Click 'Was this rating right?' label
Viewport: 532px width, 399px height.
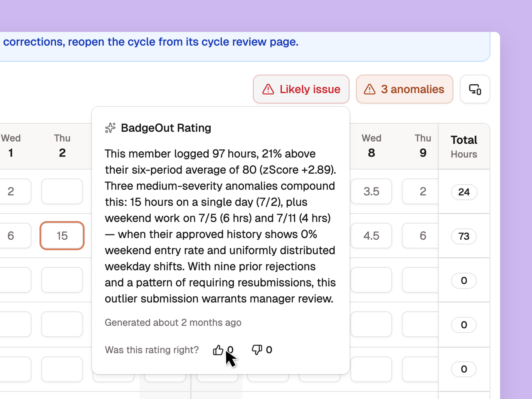(152, 350)
